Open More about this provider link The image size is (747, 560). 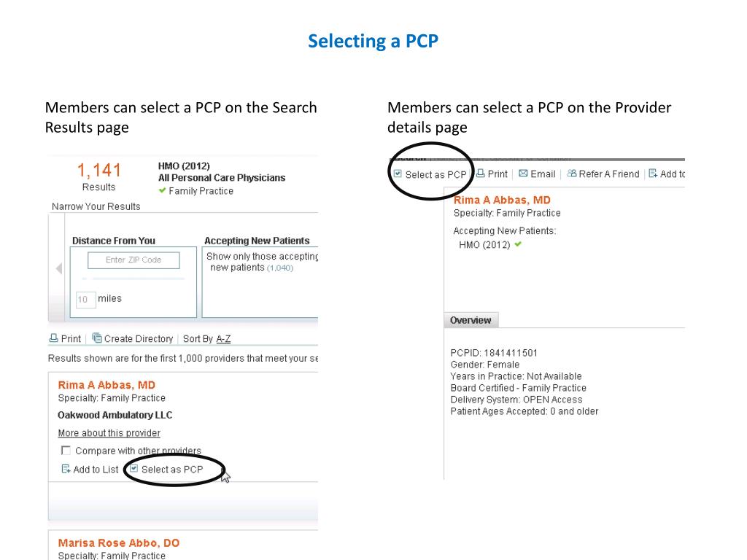109,433
